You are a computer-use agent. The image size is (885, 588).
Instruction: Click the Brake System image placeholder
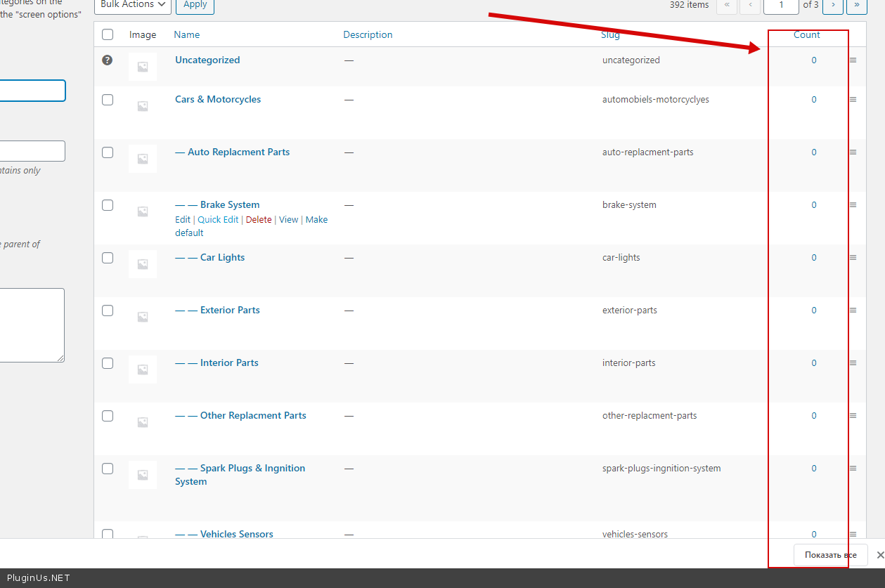click(x=143, y=211)
